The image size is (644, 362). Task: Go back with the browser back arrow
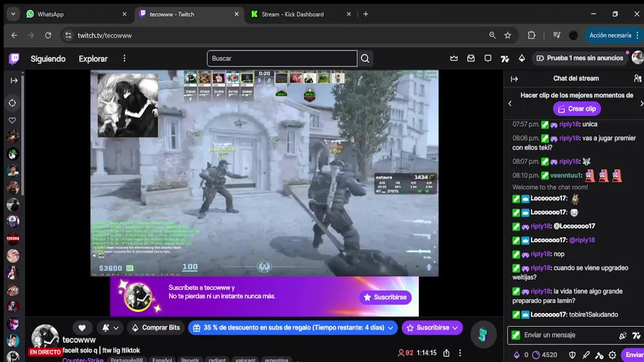(x=14, y=35)
